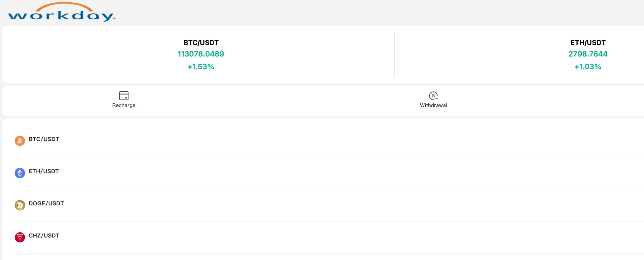The width and height of the screenshot is (644, 260).
Task: Click the BTC change +1.53%
Action: click(x=201, y=67)
